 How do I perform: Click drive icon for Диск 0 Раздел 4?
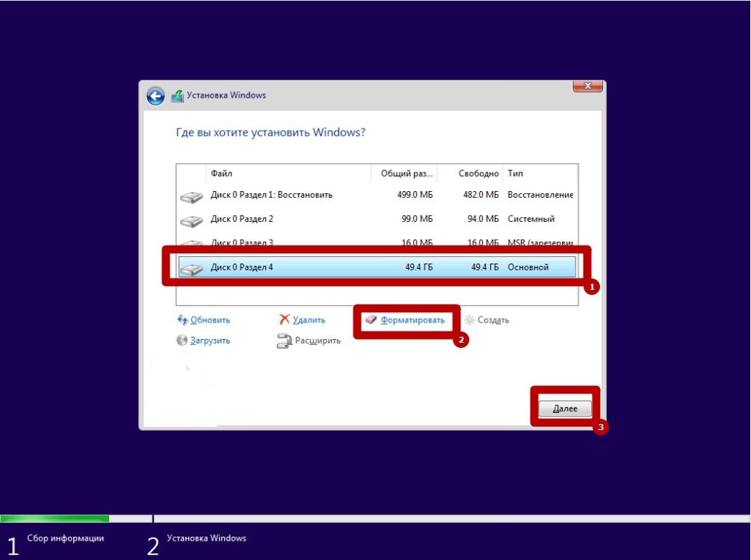191,270
